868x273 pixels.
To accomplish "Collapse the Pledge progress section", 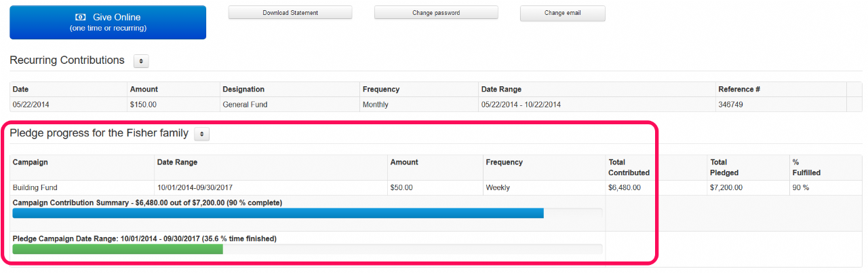I will (201, 134).
